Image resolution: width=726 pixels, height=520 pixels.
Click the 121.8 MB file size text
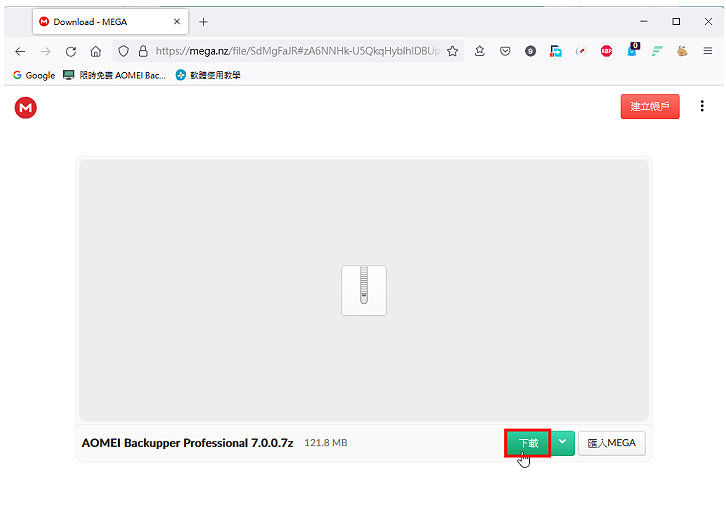[325, 443]
